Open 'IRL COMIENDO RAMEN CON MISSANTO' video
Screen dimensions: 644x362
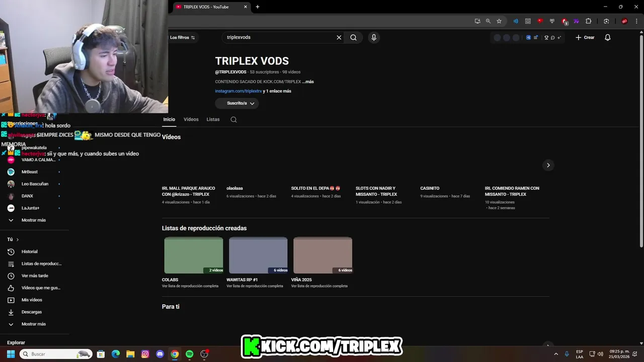click(x=512, y=191)
